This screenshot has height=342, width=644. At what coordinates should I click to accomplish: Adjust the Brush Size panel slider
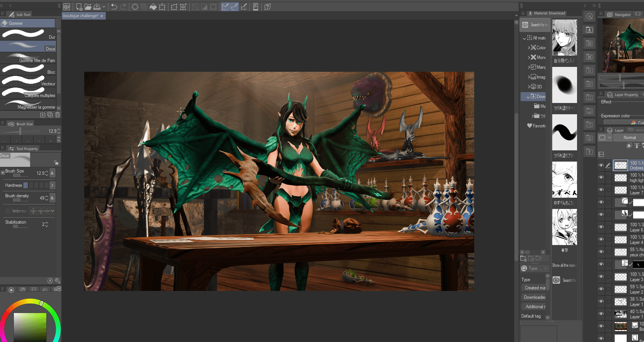pyautogui.click(x=21, y=131)
